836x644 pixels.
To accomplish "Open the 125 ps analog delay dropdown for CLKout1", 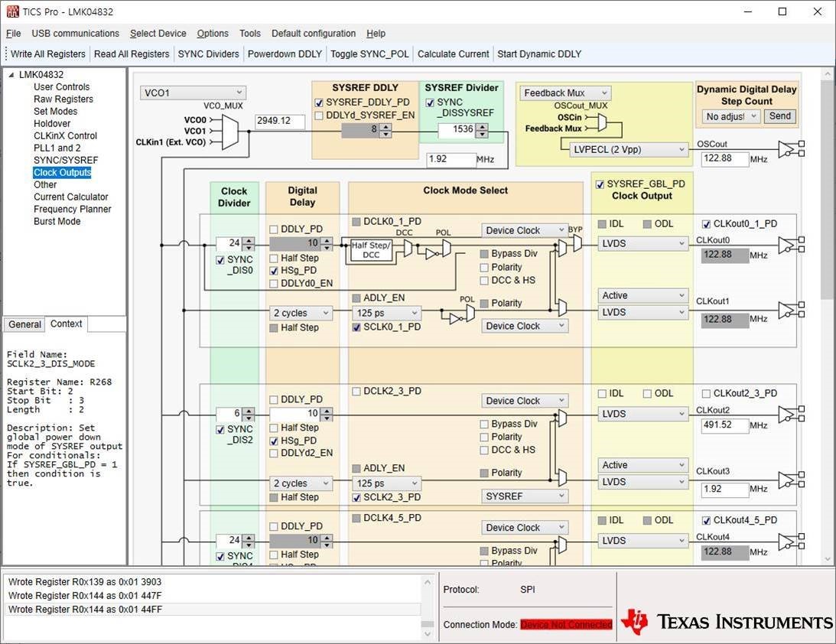I will (386, 313).
